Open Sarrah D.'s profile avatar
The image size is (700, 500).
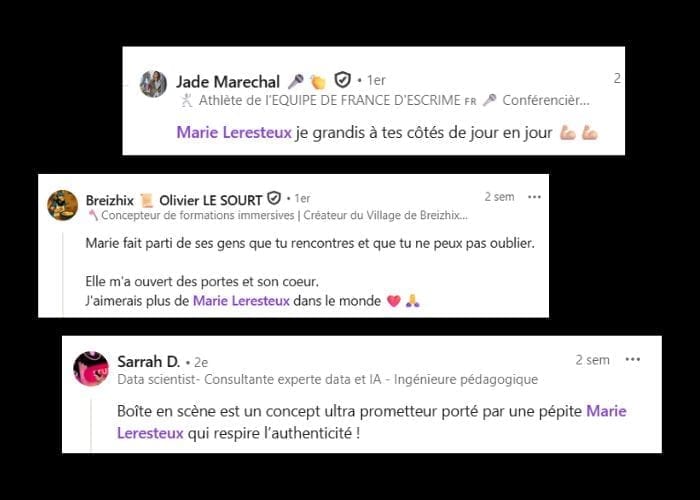91,369
